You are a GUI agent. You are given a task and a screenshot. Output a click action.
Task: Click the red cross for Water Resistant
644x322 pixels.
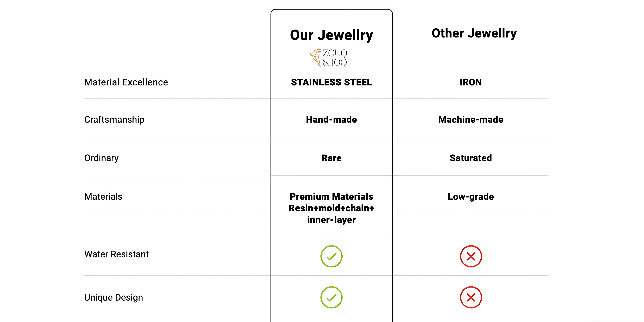(471, 256)
